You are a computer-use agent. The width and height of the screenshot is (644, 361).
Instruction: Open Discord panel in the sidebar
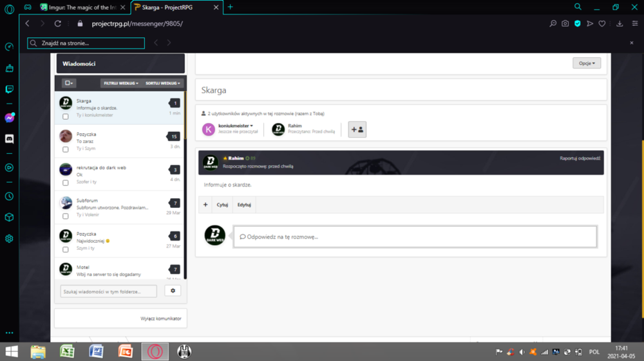click(9, 139)
